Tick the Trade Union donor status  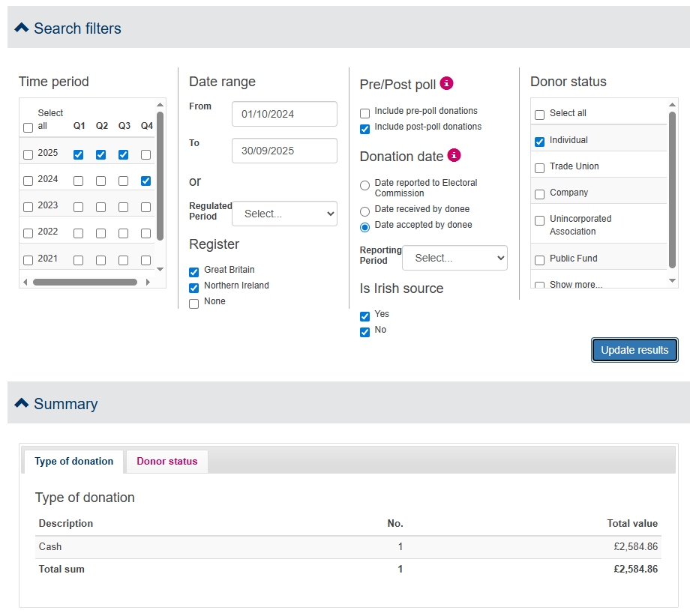click(x=539, y=168)
